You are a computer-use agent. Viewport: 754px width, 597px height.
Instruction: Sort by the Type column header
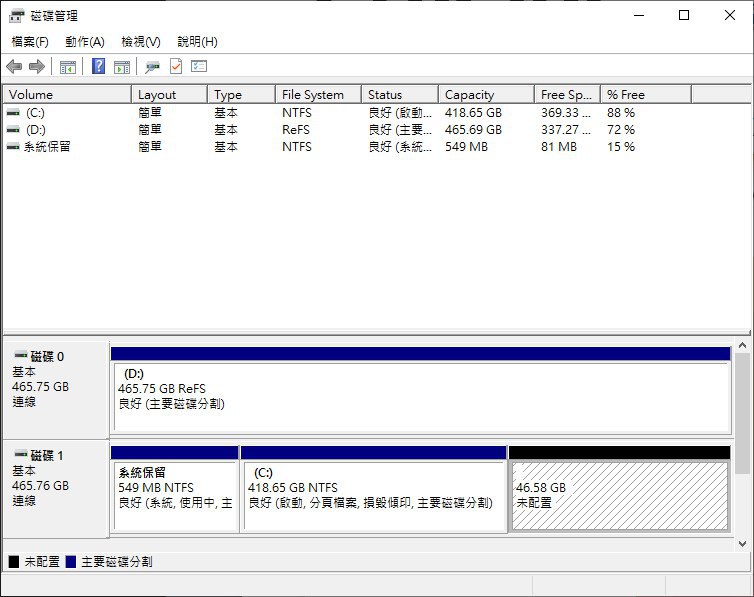242,95
